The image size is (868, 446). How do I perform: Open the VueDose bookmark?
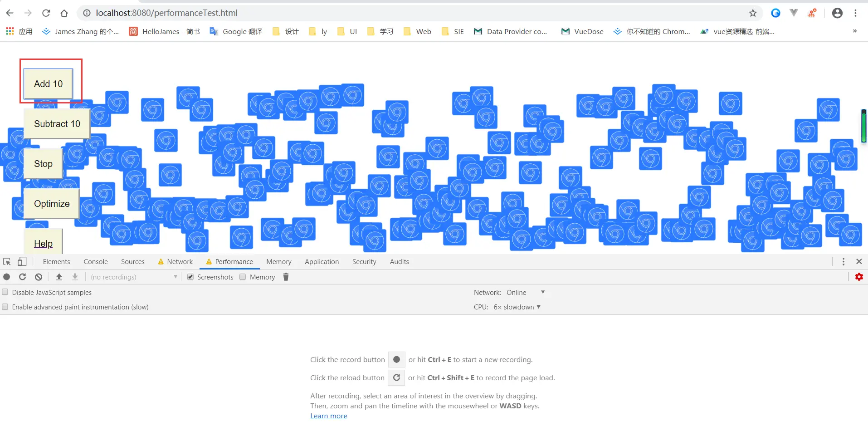[x=582, y=31]
